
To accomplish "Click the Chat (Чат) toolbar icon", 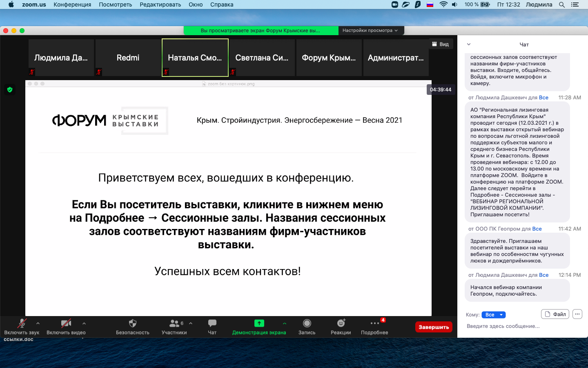I will [x=212, y=324].
